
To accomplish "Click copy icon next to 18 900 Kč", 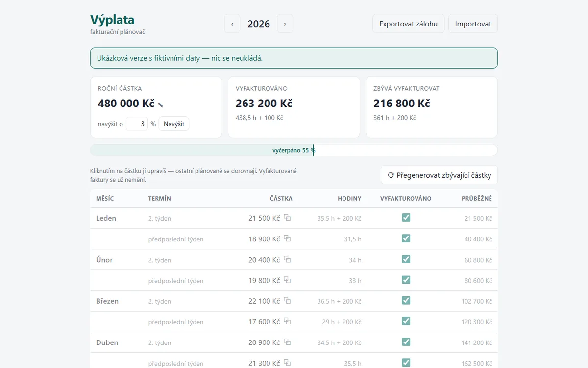I will pos(288,238).
